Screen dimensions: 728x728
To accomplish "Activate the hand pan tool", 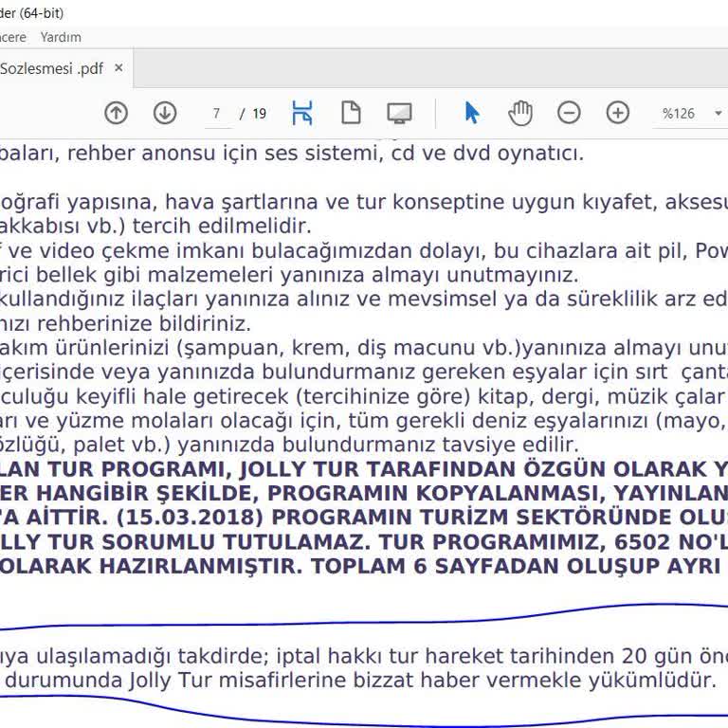I will 520,113.
